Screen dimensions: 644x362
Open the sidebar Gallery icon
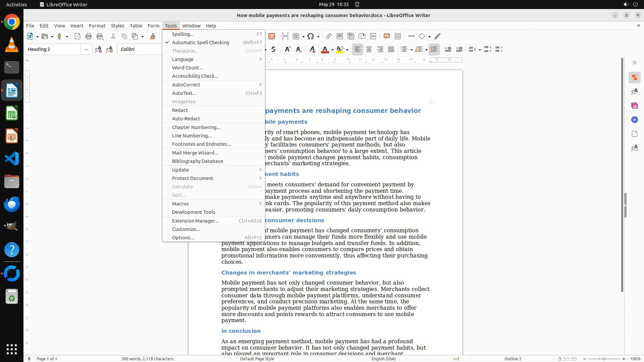pos(634,106)
